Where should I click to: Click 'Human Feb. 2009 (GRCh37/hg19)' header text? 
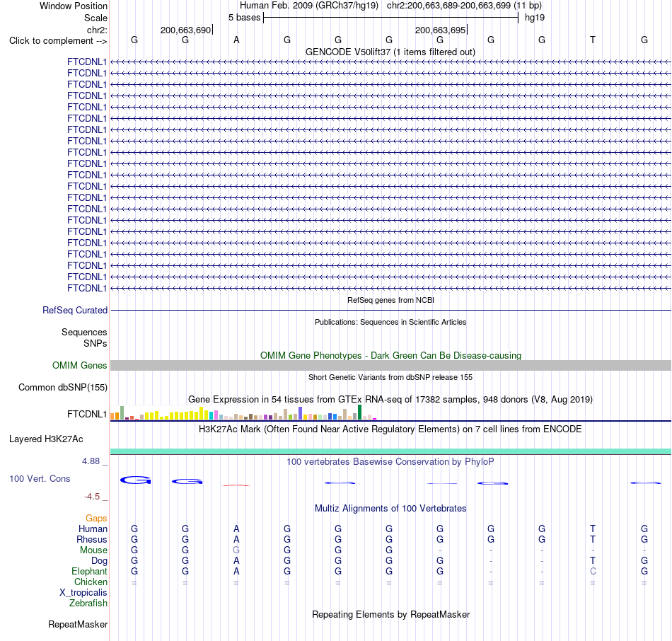click(309, 6)
